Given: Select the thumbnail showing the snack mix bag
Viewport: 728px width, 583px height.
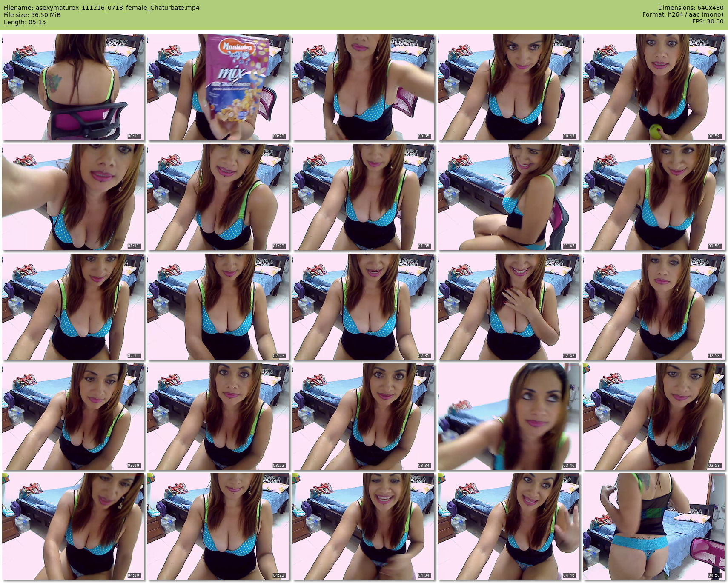Looking at the screenshot, I should (x=218, y=87).
